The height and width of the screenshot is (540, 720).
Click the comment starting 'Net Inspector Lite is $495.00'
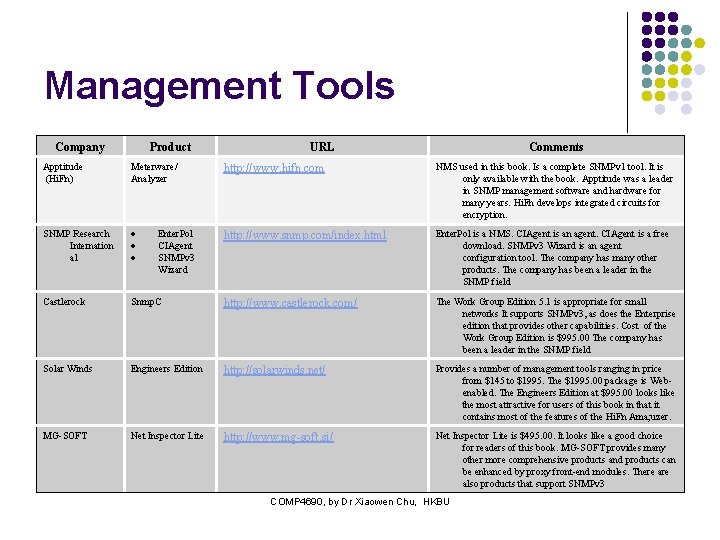(556, 460)
